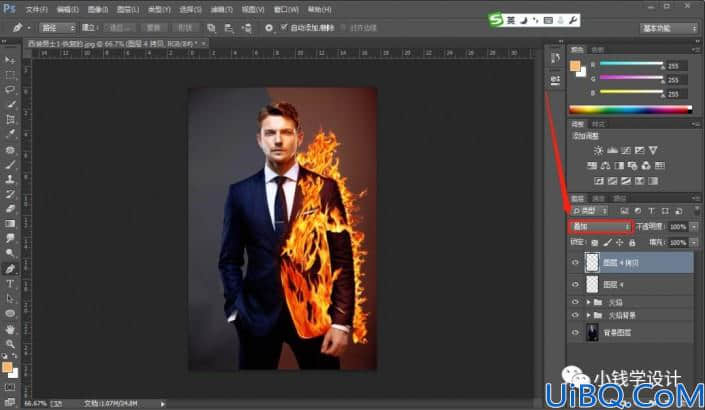
Task: Select the Crop tool
Action: (10, 119)
